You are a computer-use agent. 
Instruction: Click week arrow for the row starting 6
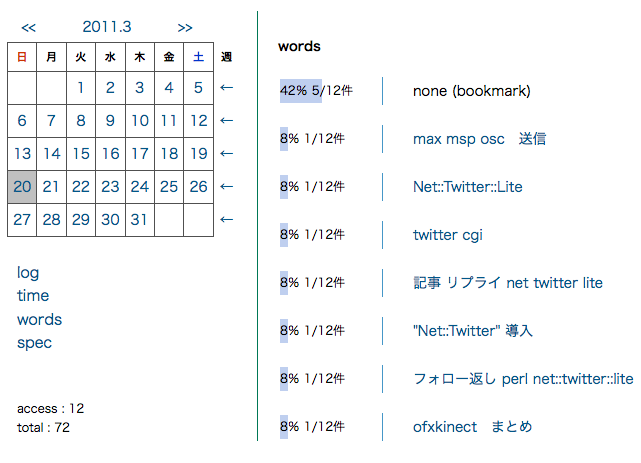pyautogui.click(x=227, y=121)
